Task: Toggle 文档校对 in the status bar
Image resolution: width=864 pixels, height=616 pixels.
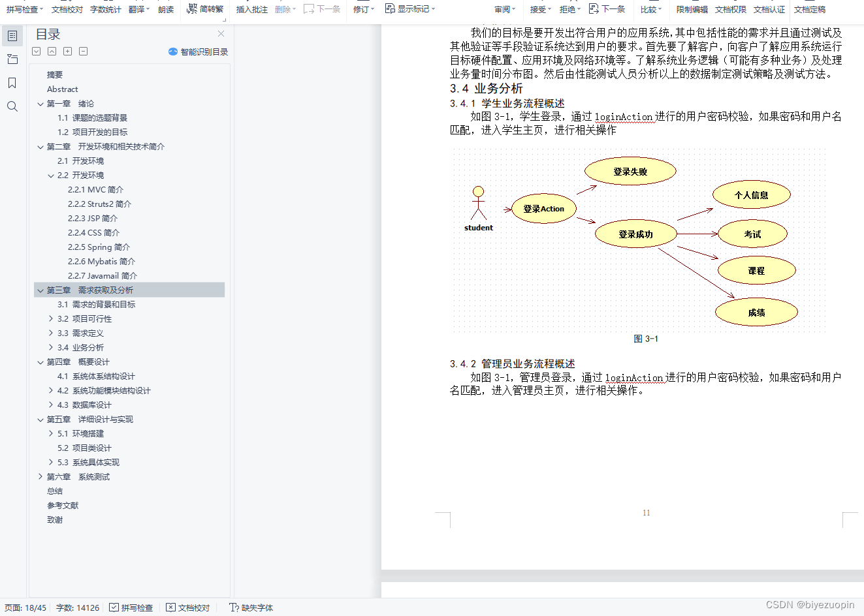Action: 188,608
